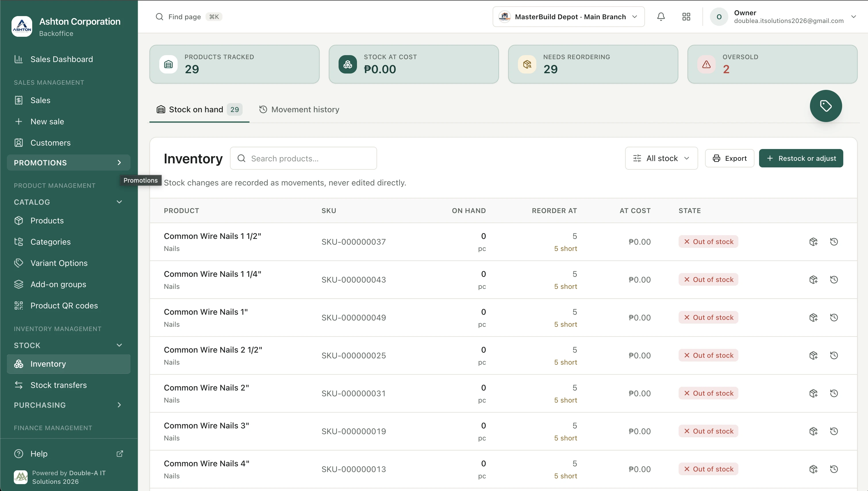Switch to the Movement history tab
Image resolution: width=868 pixels, height=491 pixels.
click(x=299, y=110)
